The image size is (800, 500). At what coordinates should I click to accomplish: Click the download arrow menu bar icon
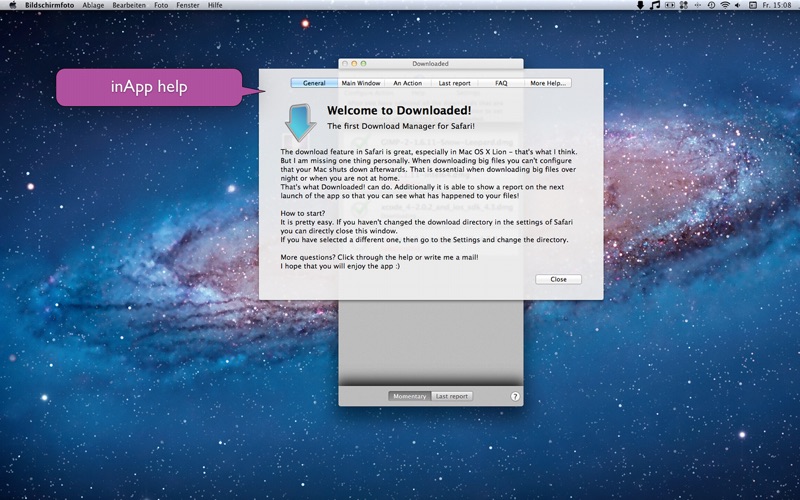[x=640, y=5]
